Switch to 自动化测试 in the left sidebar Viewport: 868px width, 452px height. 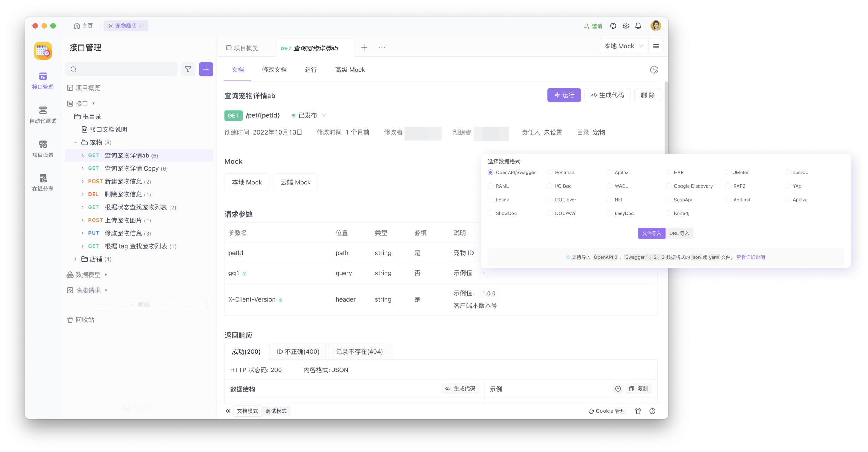pyautogui.click(x=43, y=114)
